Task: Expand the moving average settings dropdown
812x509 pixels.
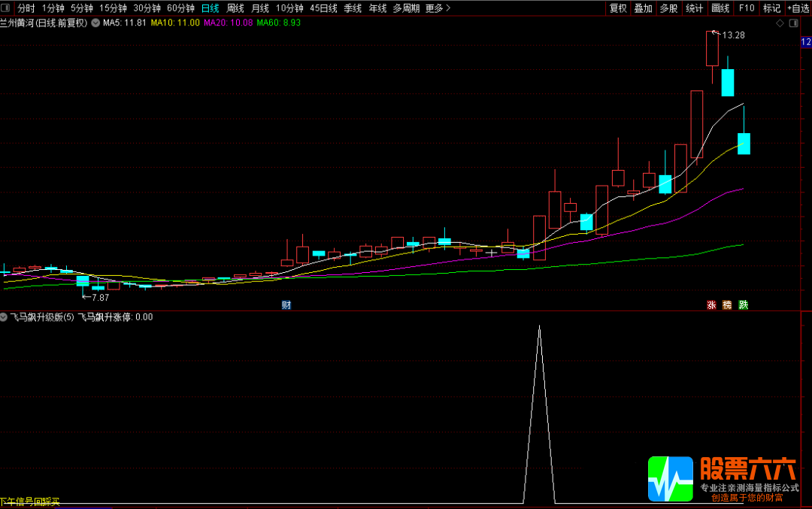Action: click(95, 23)
